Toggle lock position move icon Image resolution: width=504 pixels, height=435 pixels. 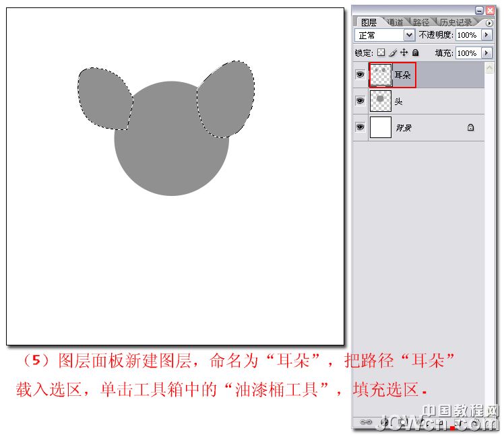(404, 53)
